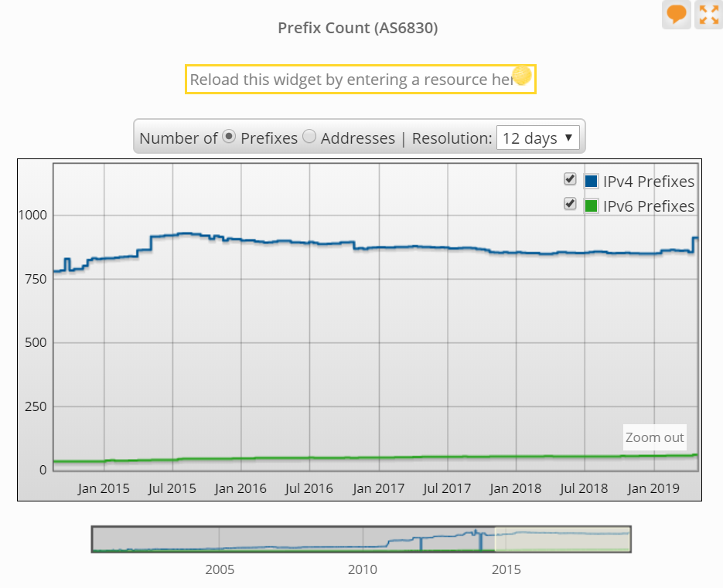Screen dimensions: 723x588
Task: Click the resource reload input field
Action: [360, 79]
